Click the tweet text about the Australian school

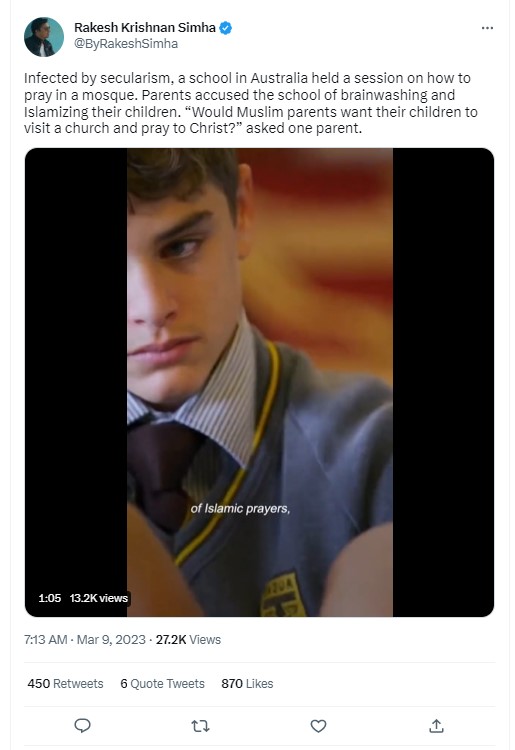251,103
